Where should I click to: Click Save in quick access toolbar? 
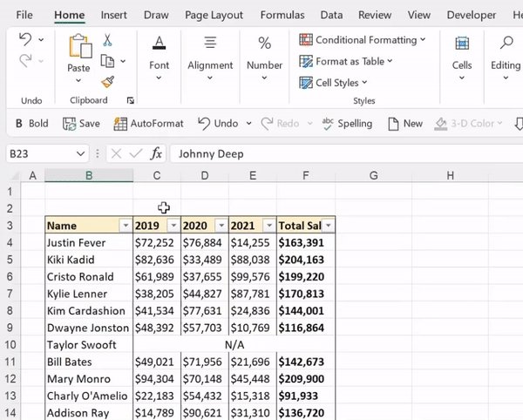81,124
